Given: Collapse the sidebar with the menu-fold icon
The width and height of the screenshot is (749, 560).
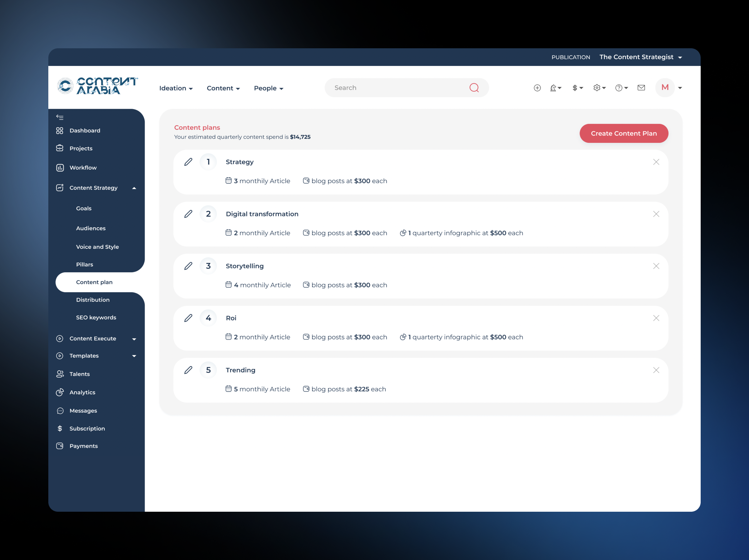Looking at the screenshot, I should tap(60, 117).
